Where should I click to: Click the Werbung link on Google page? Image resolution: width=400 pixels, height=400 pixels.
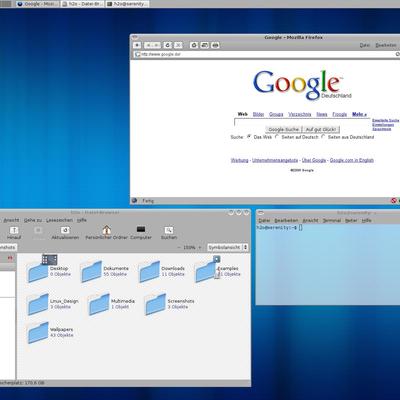pyautogui.click(x=239, y=160)
